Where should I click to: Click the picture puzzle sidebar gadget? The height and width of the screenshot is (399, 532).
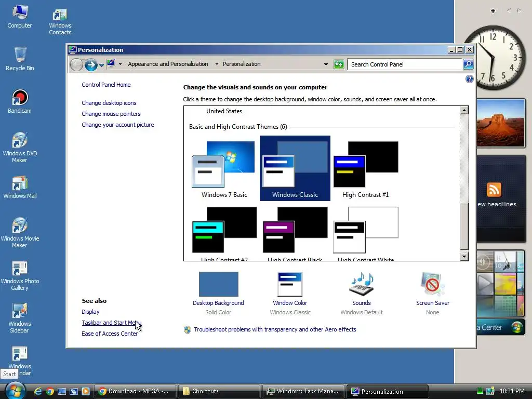[501, 283]
